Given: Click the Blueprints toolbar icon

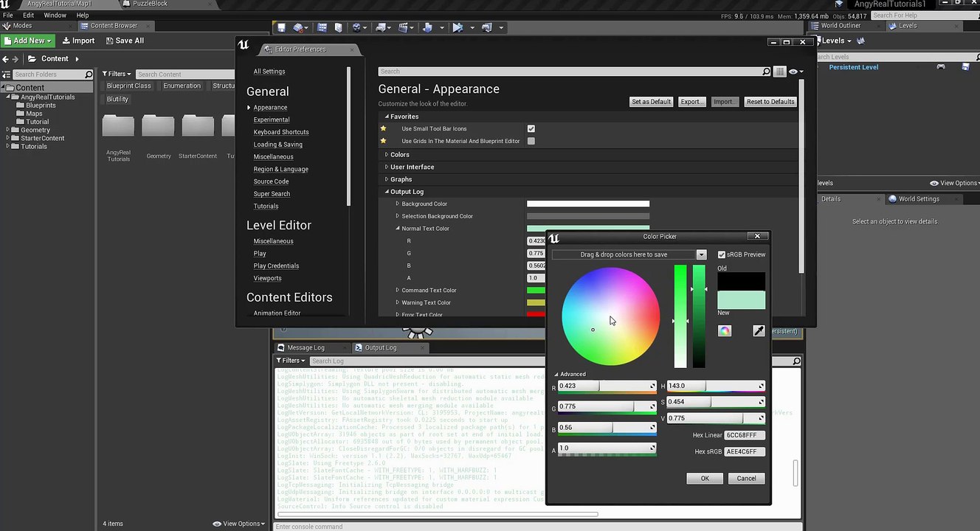Looking at the screenshot, I should coord(381,27).
